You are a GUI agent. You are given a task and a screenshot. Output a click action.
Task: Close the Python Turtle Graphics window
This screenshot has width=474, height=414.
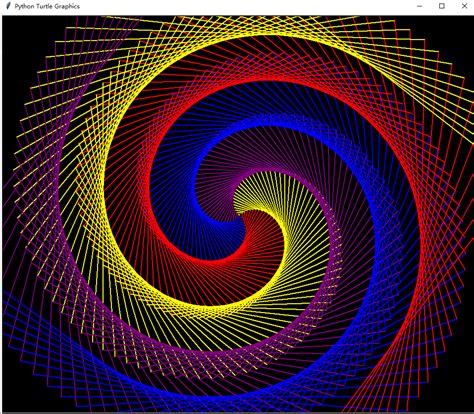pyautogui.click(x=464, y=6)
